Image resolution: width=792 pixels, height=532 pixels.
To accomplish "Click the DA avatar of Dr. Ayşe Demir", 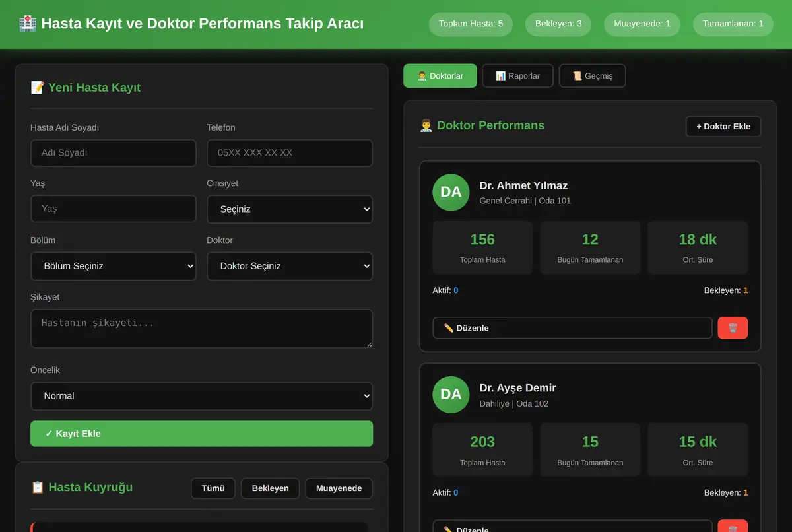I will tap(451, 395).
